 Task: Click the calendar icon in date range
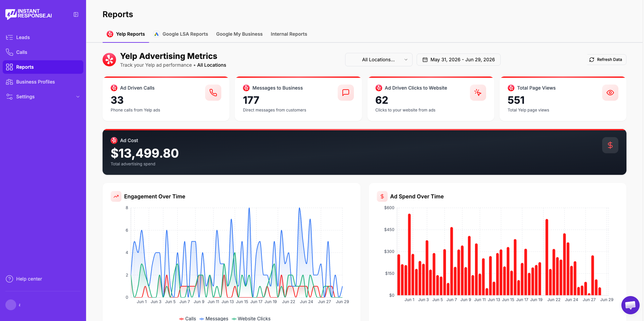(x=425, y=60)
